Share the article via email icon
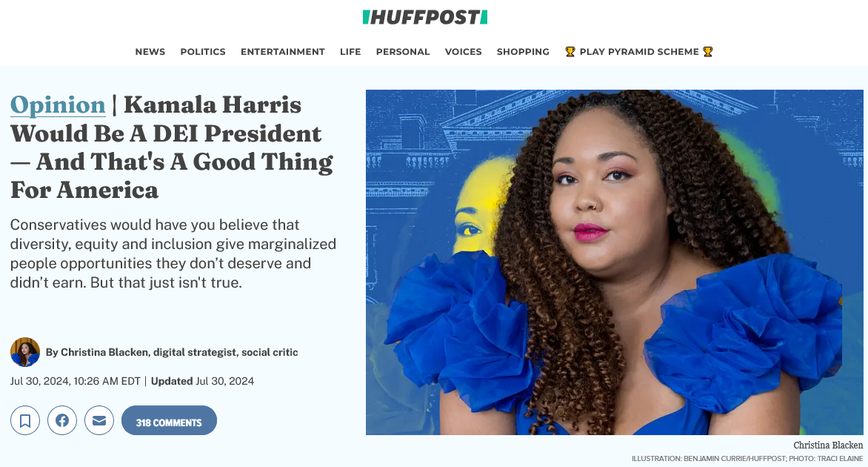This screenshot has height=467, width=868. pyautogui.click(x=99, y=420)
